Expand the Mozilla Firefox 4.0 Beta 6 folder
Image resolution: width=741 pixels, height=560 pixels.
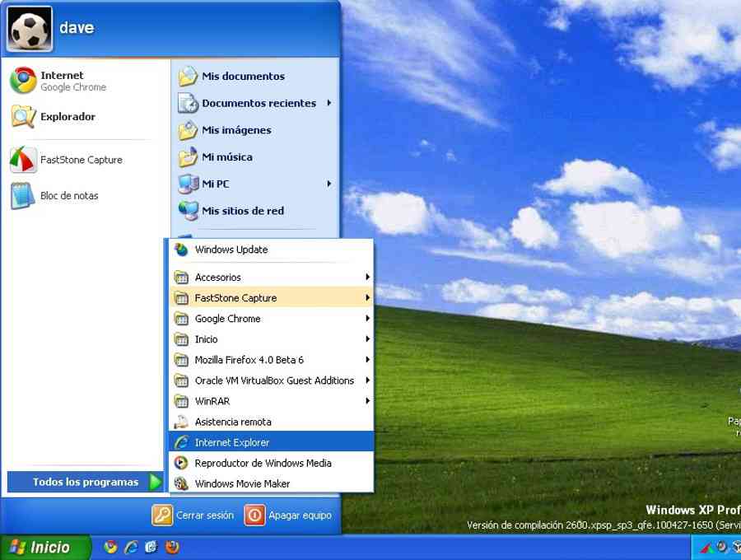271,360
